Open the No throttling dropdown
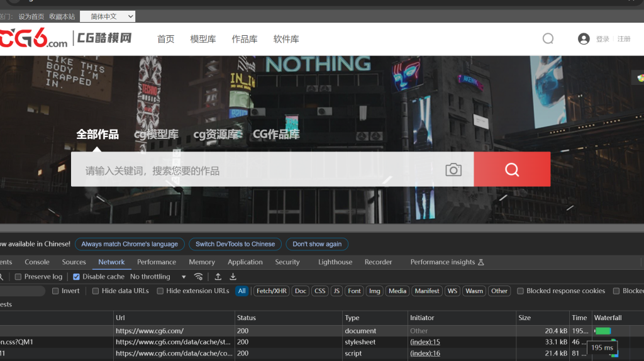 coord(158,277)
